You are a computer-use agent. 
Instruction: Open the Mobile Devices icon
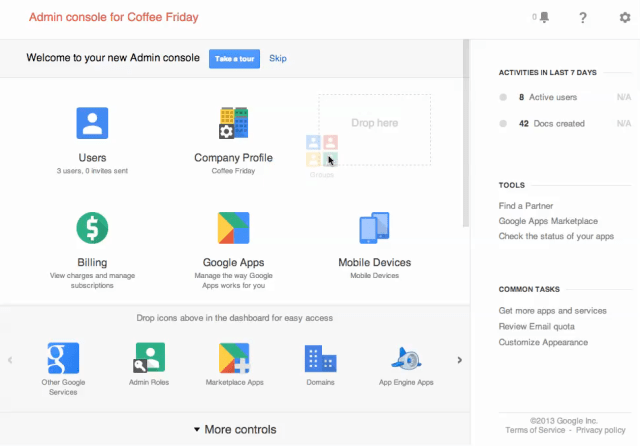373,229
